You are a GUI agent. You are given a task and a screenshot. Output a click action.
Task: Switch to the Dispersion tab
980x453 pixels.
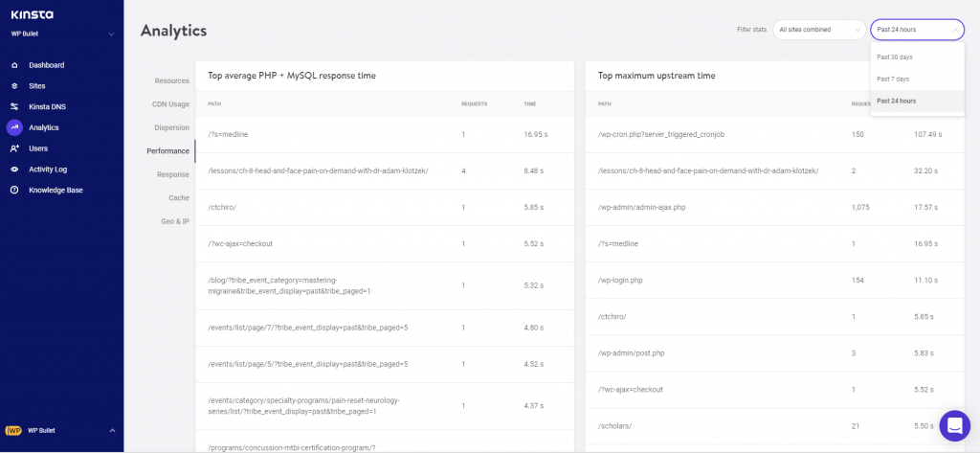tap(172, 127)
